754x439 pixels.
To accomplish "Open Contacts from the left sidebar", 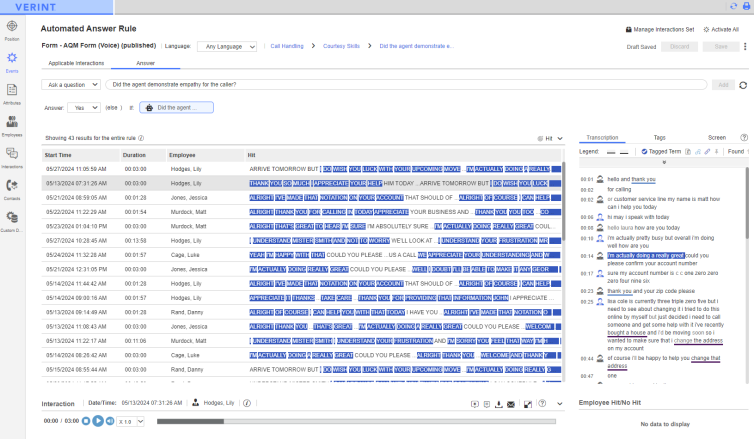I will point(12,187).
